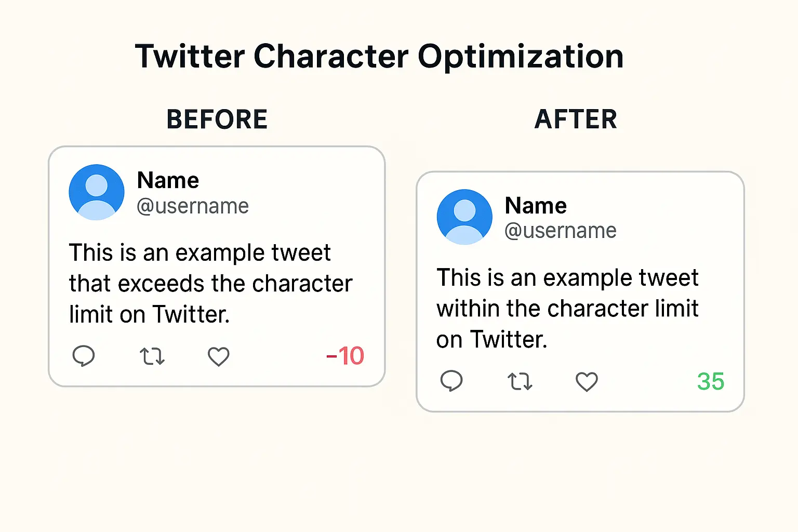The width and height of the screenshot is (798, 532).
Task: Select the tweet text that exceeds the limit
Action: (x=210, y=284)
